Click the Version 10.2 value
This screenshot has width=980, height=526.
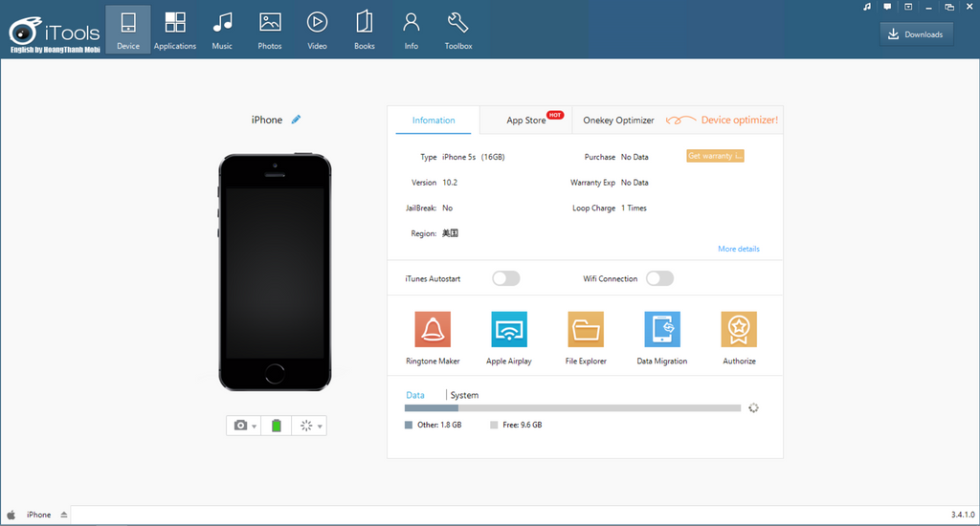[x=450, y=183]
